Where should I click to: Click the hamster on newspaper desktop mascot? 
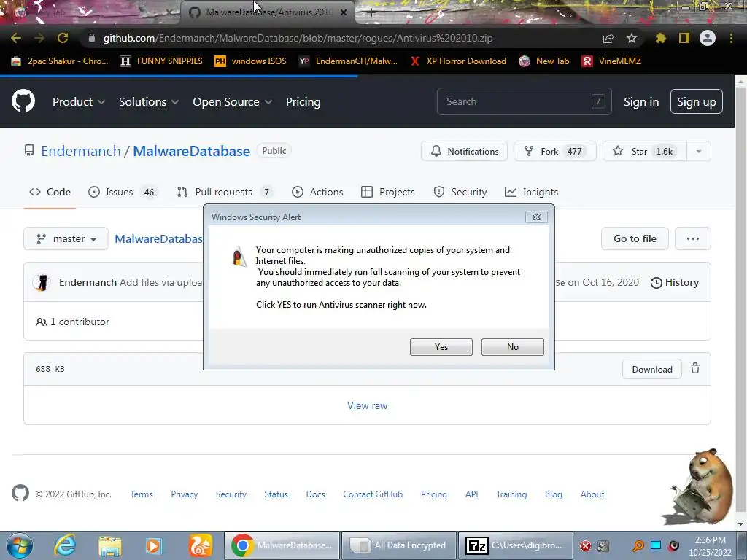coord(698,486)
